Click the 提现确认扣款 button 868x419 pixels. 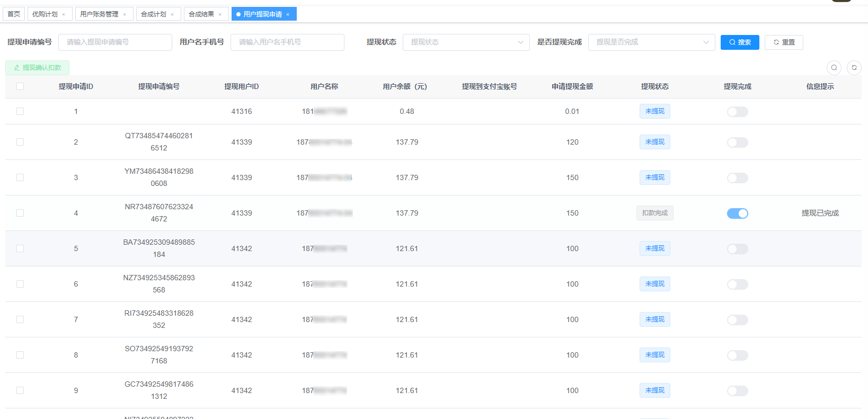click(37, 68)
